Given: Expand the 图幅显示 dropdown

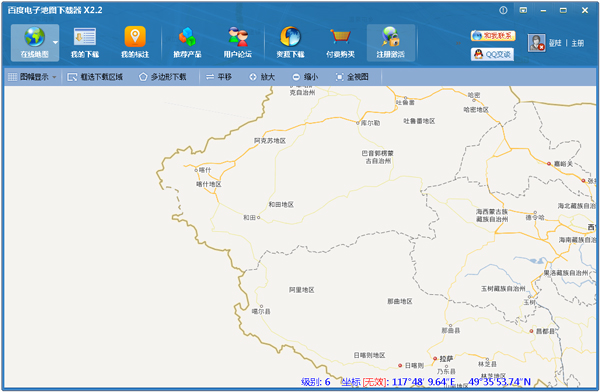Looking at the screenshot, I should tap(32, 77).
